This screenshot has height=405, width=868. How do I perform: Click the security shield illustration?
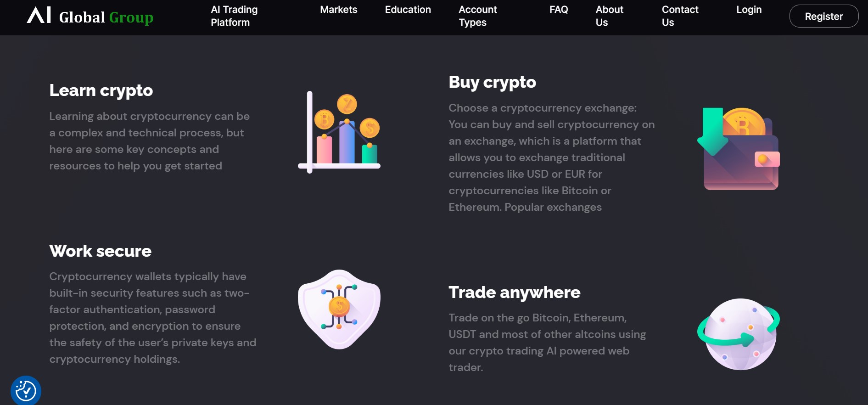(x=339, y=309)
